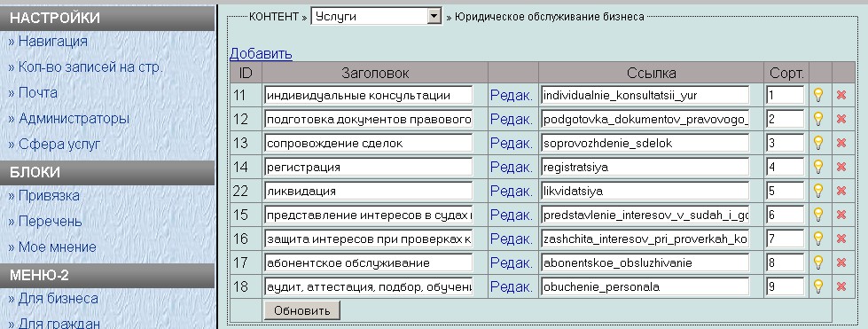Focus title field абонентское обслуживание

(x=369, y=262)
